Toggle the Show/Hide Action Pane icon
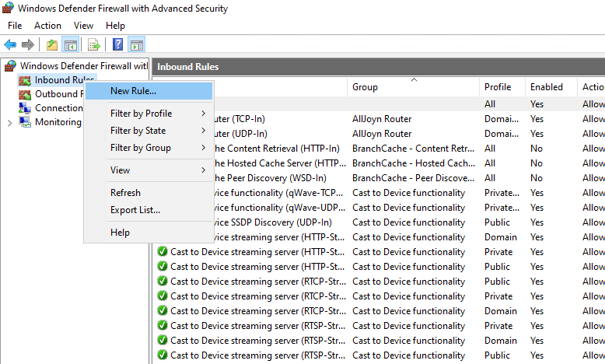The width and height of the screenshot is (605, 364). click(137, 45)
